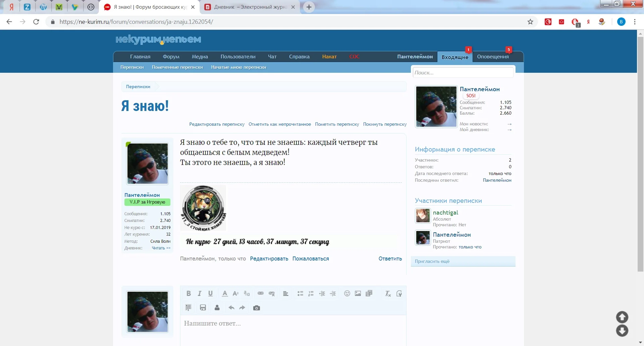Image resolution: width=644 pixels, height=346 pixels.
Task: Click into the Напишите ответ reply box
Action: coord(293,330)
